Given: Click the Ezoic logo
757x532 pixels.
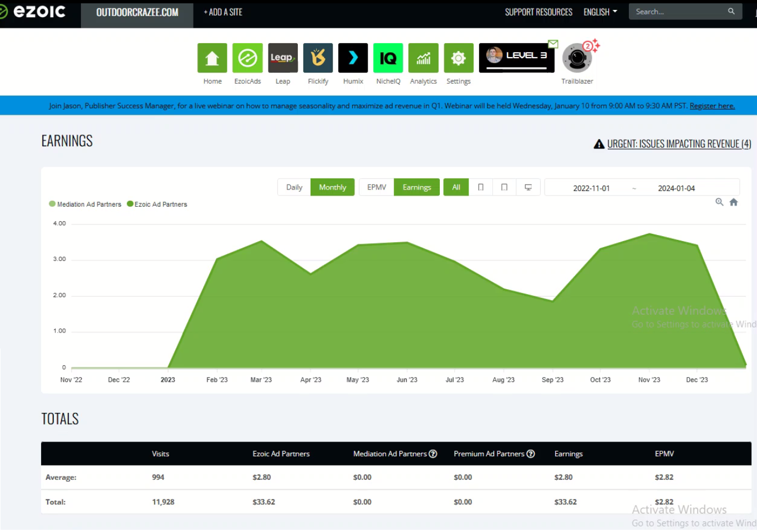Looking at the screenshot, I should [x=33, y=12].
